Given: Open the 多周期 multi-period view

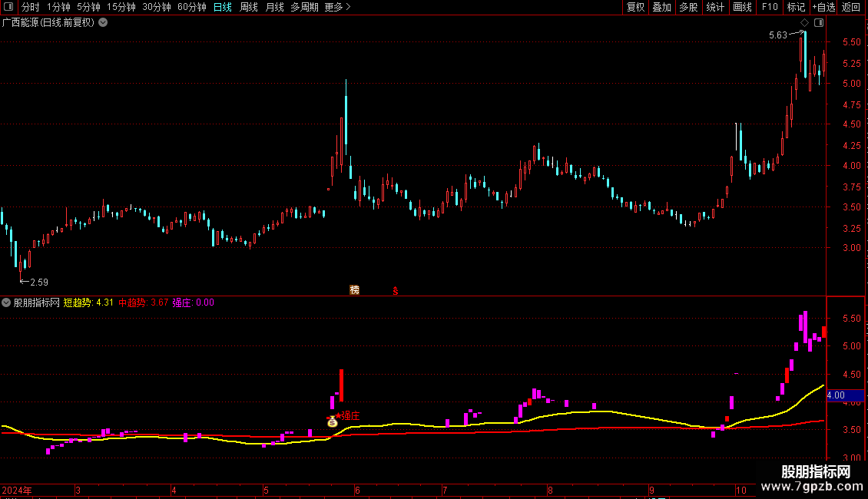Looking at the screenshot, I should [x=304, y=7].
